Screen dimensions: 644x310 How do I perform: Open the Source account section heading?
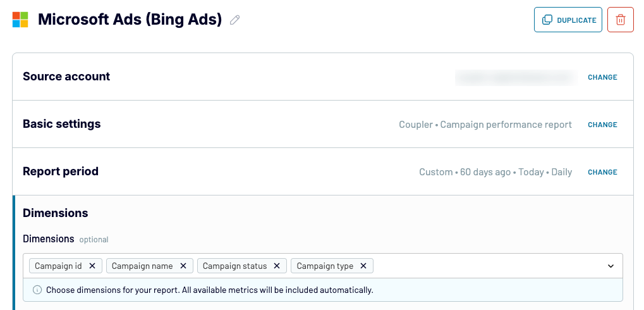click(66, 77)
